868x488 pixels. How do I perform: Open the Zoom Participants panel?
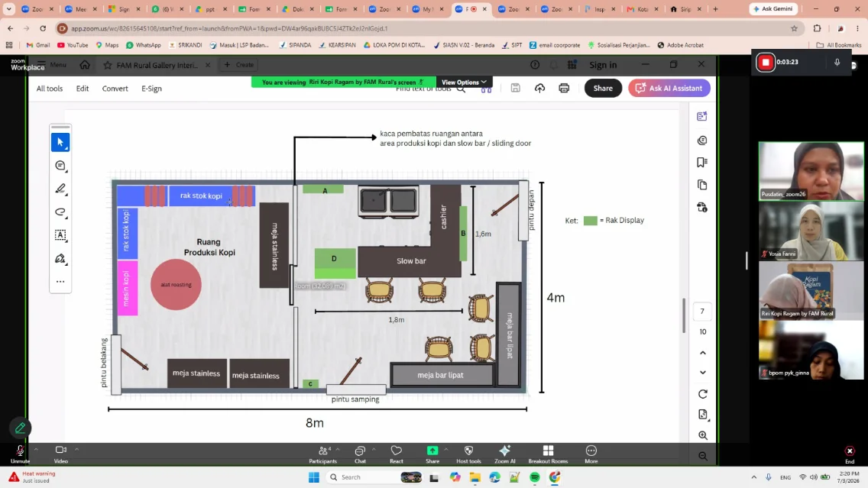pyautogui.click(x=322, y=454)
